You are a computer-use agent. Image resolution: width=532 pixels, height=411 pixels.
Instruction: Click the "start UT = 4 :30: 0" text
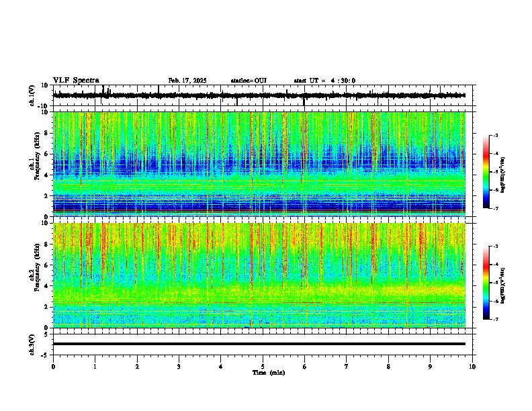[x=324, y=81]
